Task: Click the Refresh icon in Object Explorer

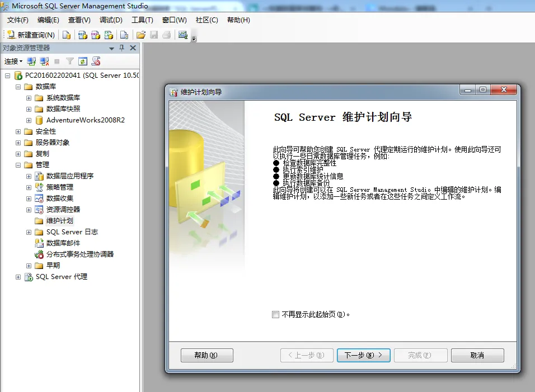Action: click(83, 62)
